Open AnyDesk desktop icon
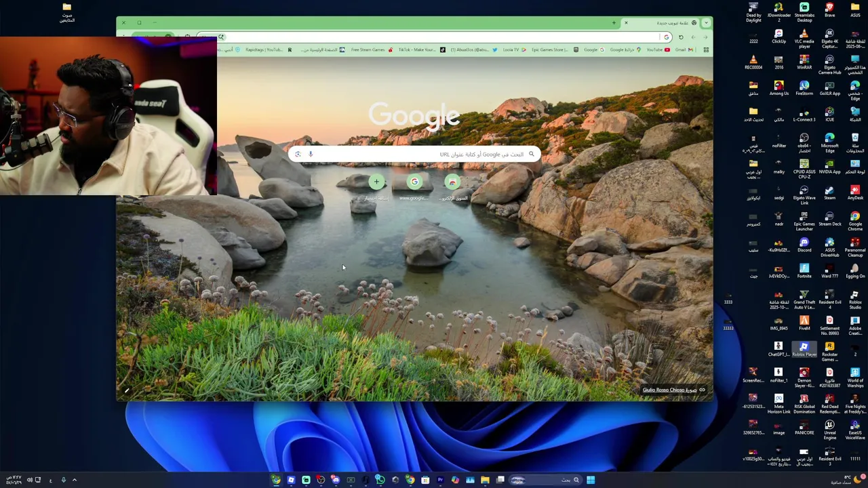 click(x=855, y=193)
